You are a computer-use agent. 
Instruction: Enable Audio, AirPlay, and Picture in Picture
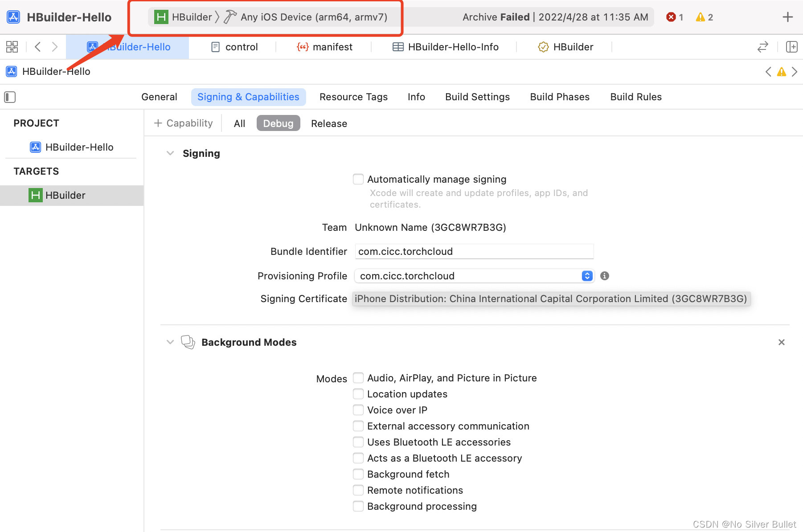tap(358, 378)
